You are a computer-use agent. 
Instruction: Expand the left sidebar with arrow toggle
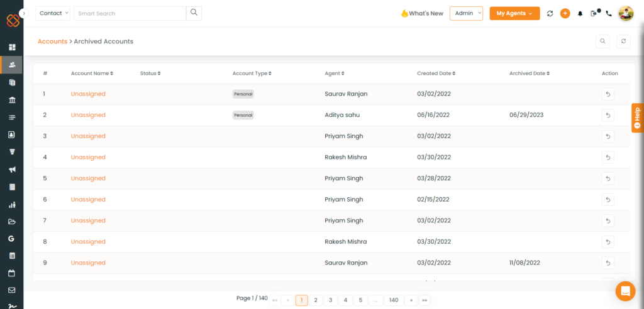tap(24, 13)
